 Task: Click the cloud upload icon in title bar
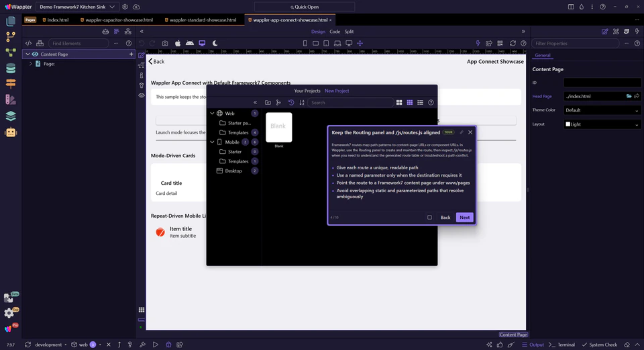click(136, 7)
